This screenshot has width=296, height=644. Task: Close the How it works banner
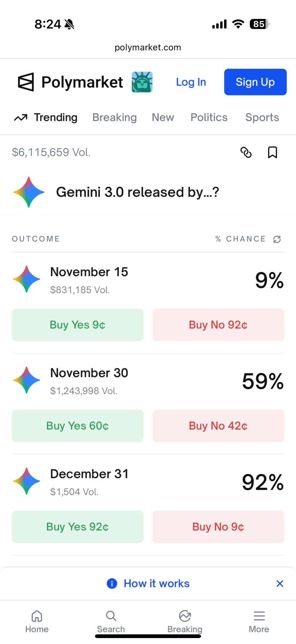pyautogui.click(x=280, y=584)
